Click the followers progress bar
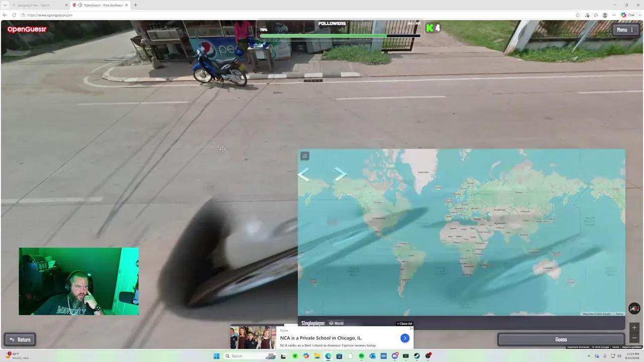 (340, 36)
